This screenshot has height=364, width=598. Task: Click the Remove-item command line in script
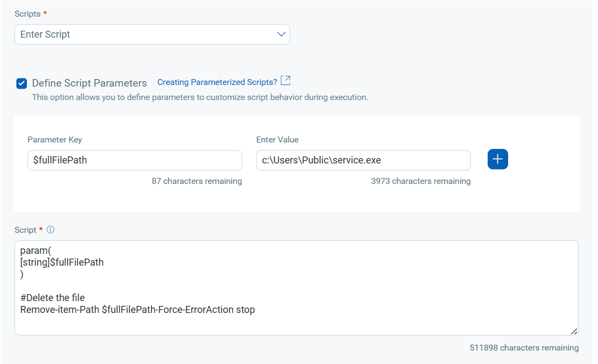pyautogui.click(x=137, y=310)
